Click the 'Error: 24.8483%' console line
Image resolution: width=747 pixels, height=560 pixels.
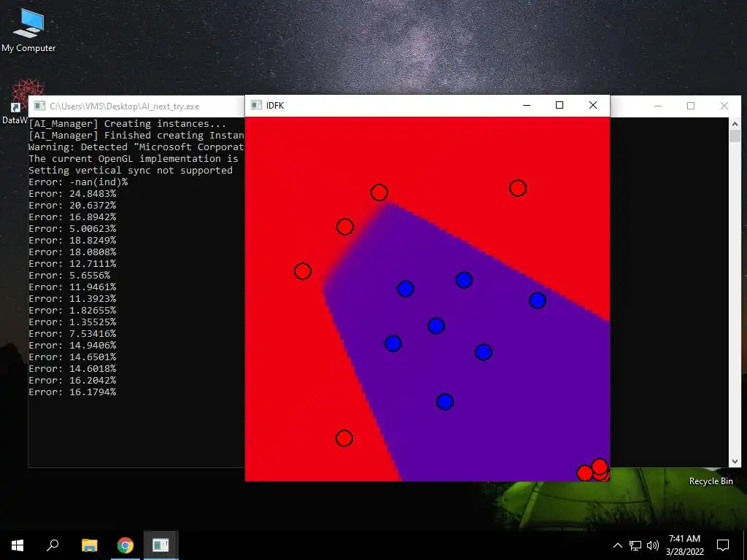point(72,194)
